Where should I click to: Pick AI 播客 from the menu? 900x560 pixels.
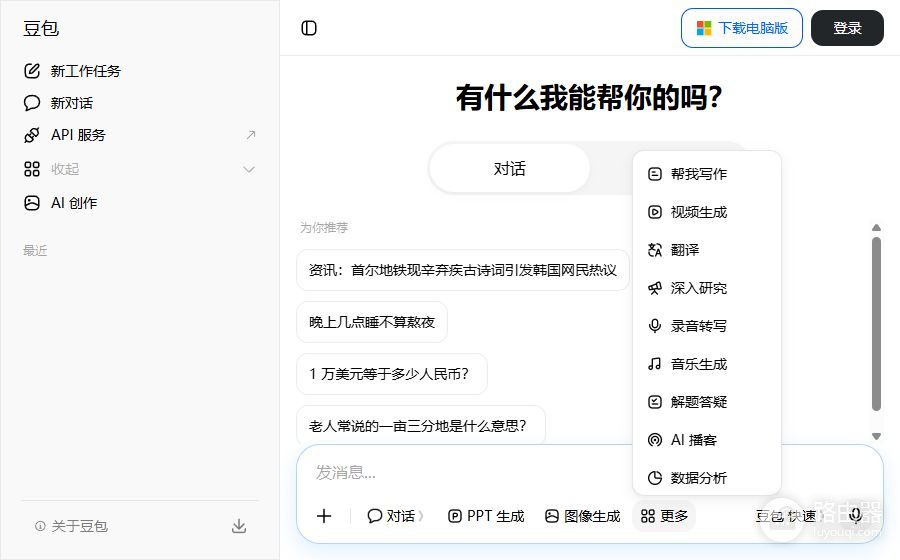pos(707,440)
